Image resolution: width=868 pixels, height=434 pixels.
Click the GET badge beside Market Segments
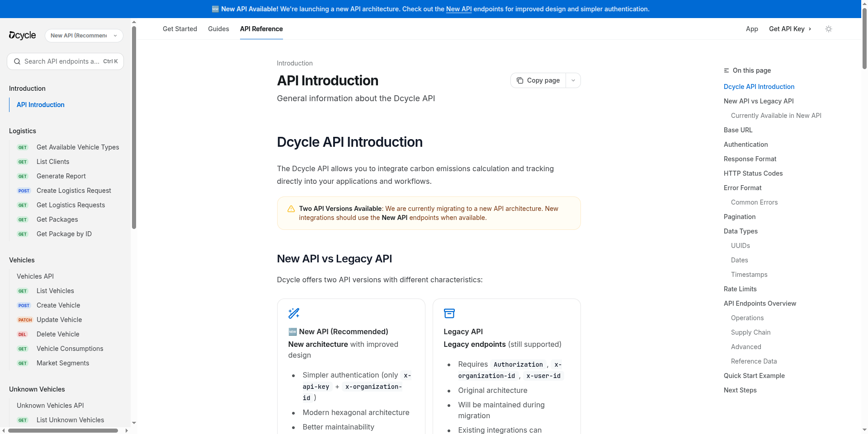point(23,363)
